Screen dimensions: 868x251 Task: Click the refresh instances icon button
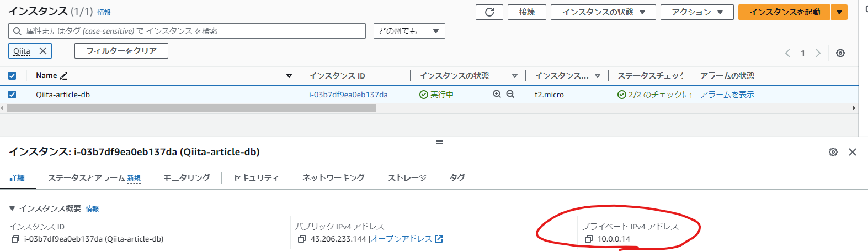(x=489, y=12)
